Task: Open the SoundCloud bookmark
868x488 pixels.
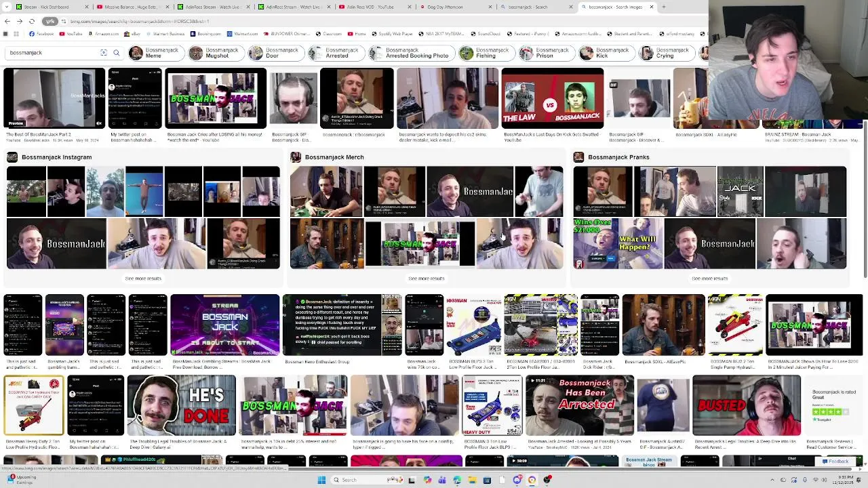Action: click(486, 34)
